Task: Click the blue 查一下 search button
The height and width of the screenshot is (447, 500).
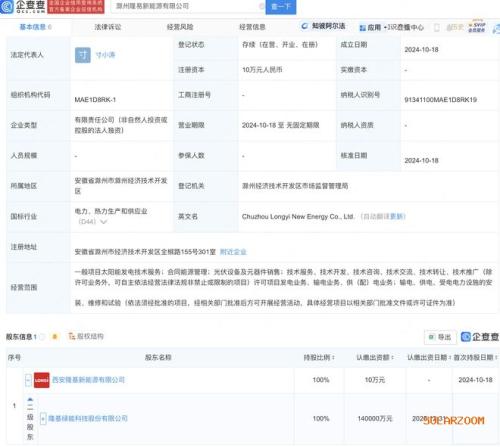Action: tap(281, 7)
